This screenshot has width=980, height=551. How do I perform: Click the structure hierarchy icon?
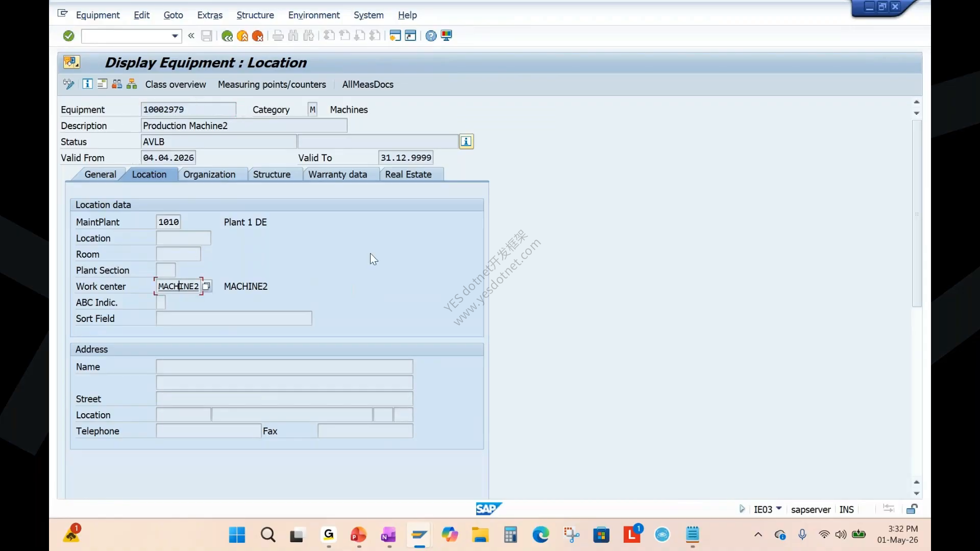tap(132, 84)
